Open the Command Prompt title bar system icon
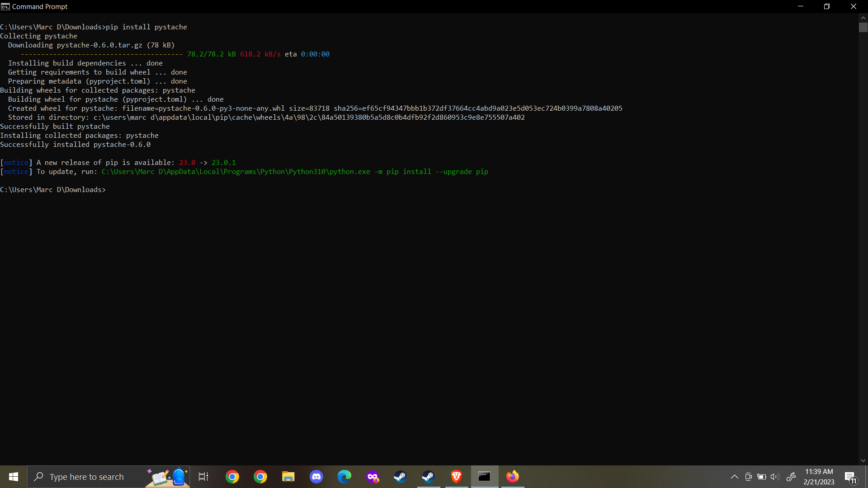 (x=5, y=6)
